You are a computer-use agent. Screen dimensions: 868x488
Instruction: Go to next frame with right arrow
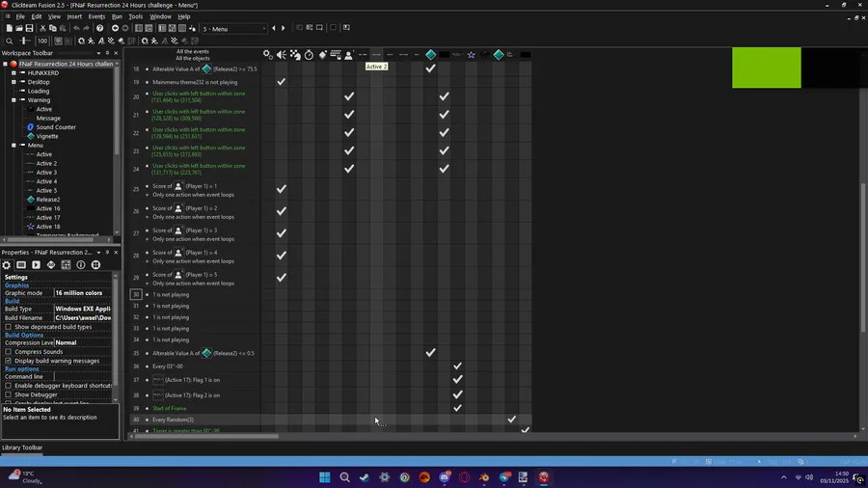(283, 28)
